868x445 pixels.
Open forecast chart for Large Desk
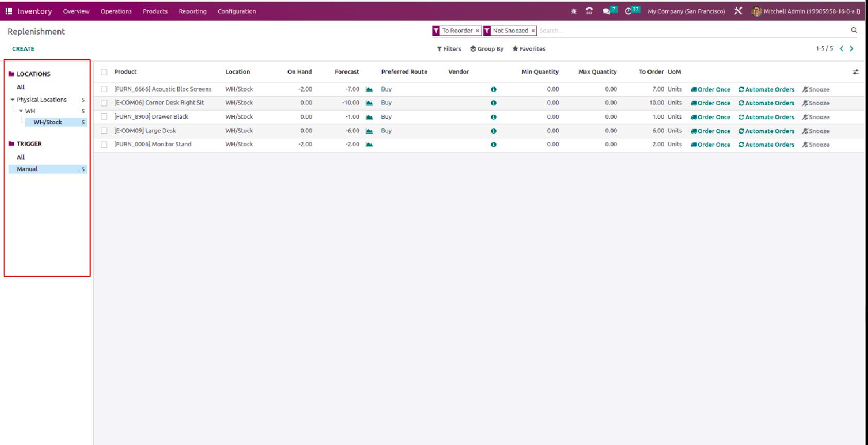[x=369, y=131]
